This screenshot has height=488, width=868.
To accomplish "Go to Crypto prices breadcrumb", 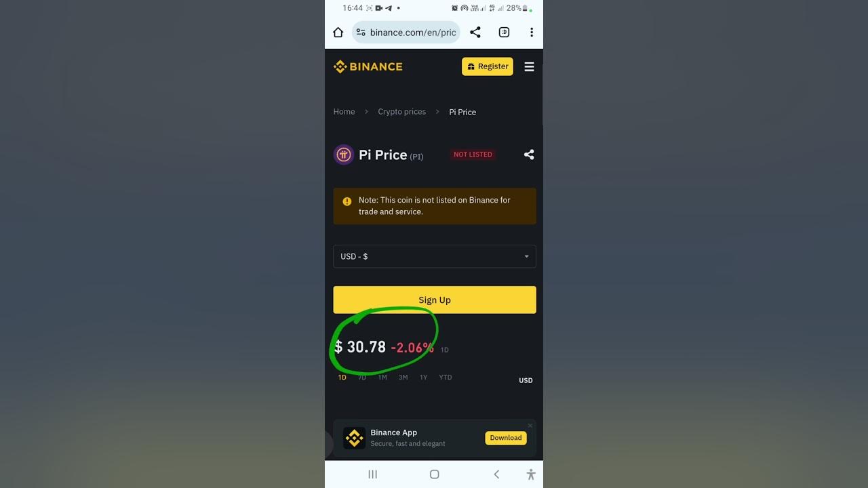I will [x=401, y=112].
